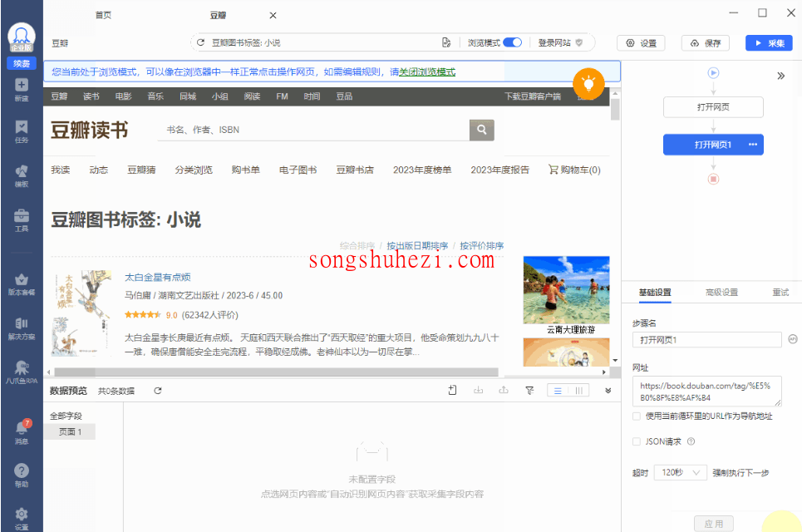Screen dimensions: 802x532
Task: Click the 续费 renew button
Action: pos(22,63)
